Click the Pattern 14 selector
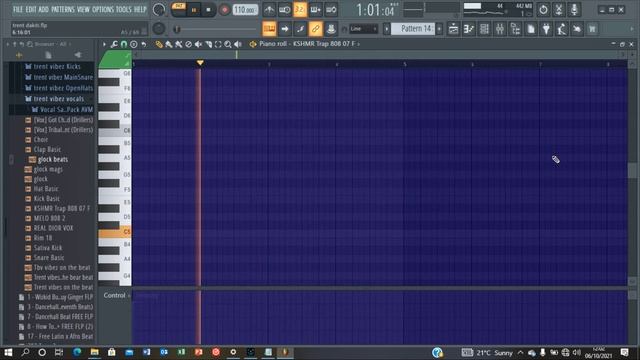This screenshot has width=640, height=360. click(413, 29)
